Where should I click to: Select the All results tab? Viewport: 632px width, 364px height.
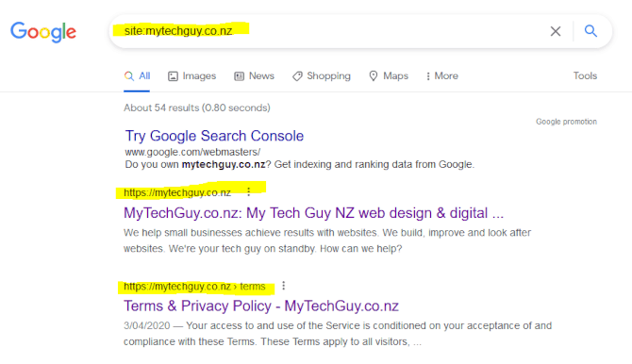(x=137, y=75)
